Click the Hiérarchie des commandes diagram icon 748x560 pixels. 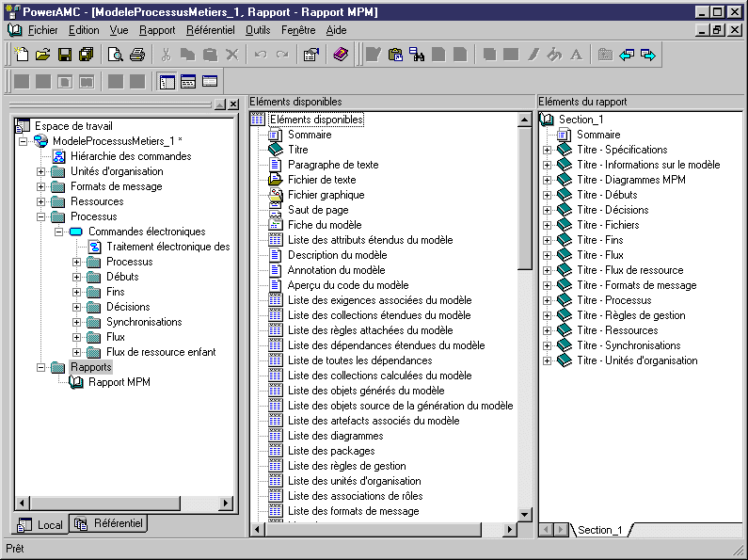(x=58, y=156)
